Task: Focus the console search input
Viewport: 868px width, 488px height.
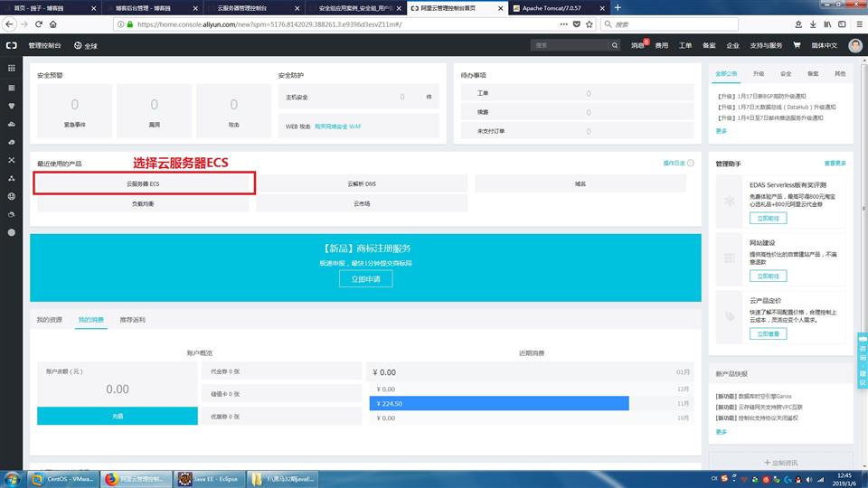Action: (570, 45)
